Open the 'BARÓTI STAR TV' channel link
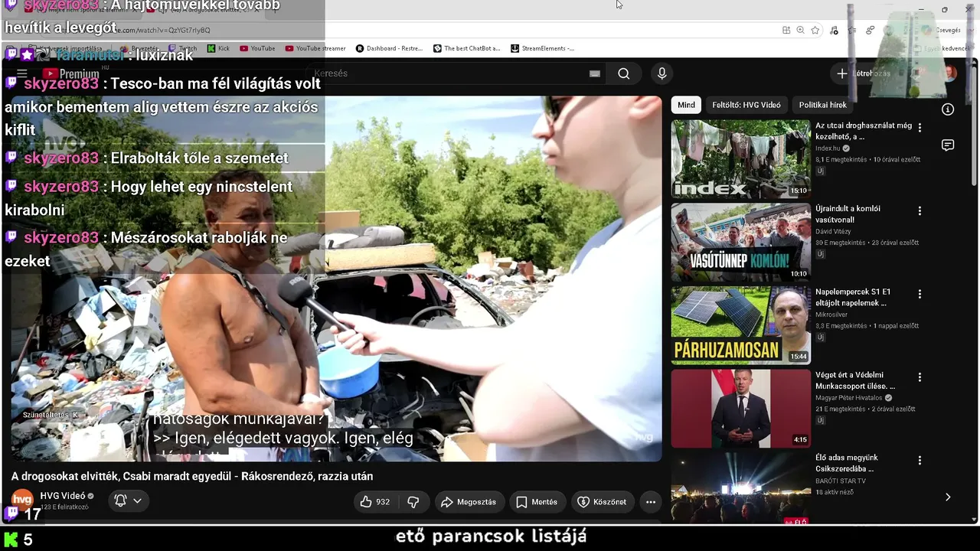This screenshot has width=980, height=551. (841, 481)
